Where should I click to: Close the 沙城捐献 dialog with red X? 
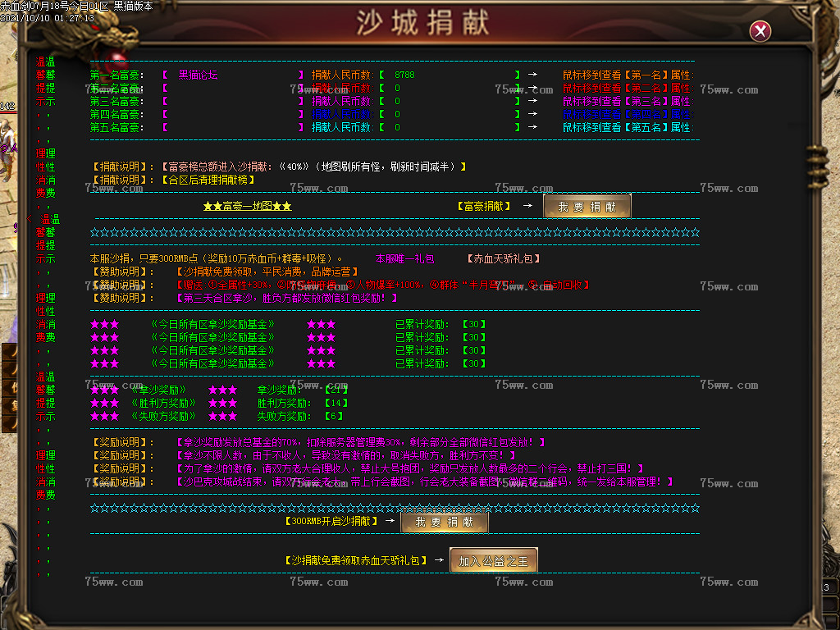[760, 31]
